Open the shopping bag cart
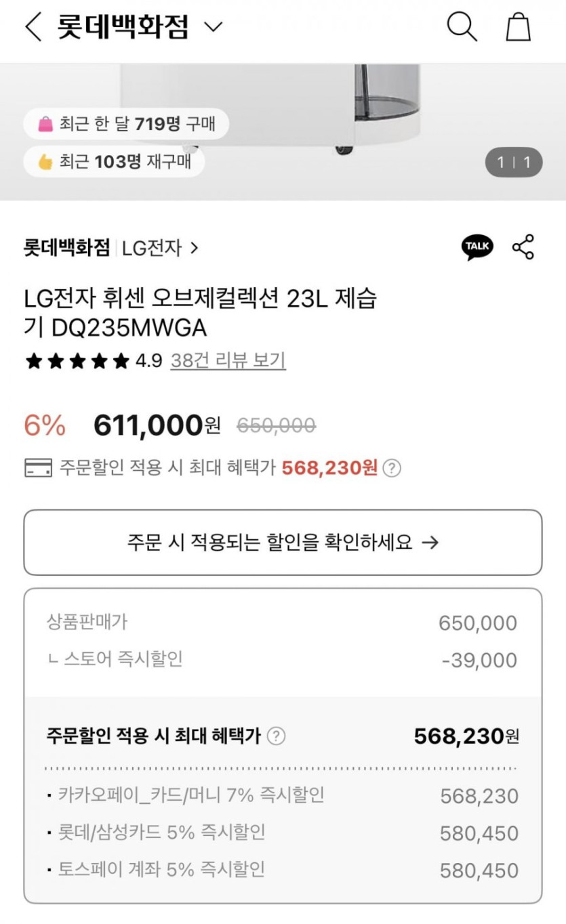The image size is (566, 924). [518, 27]
